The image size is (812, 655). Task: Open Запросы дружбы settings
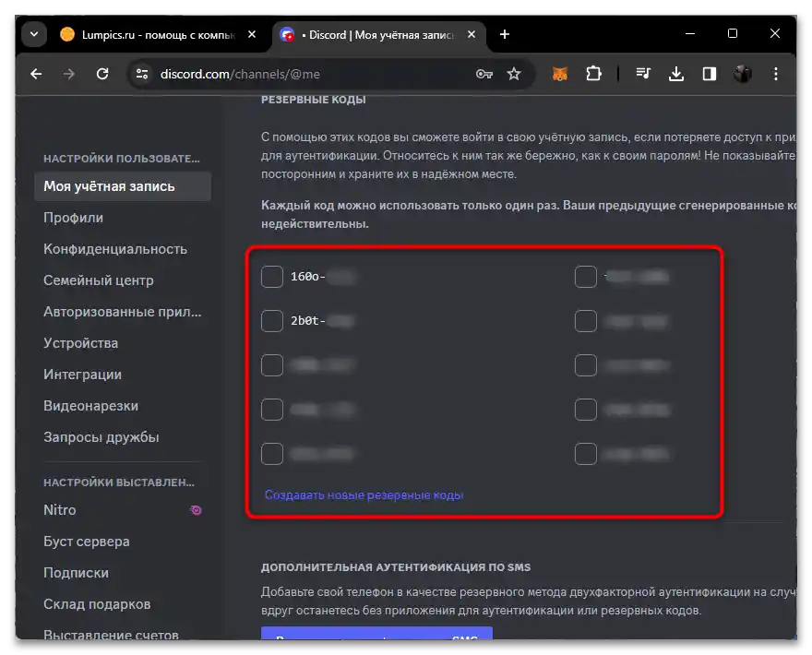[x=123, y=437]
